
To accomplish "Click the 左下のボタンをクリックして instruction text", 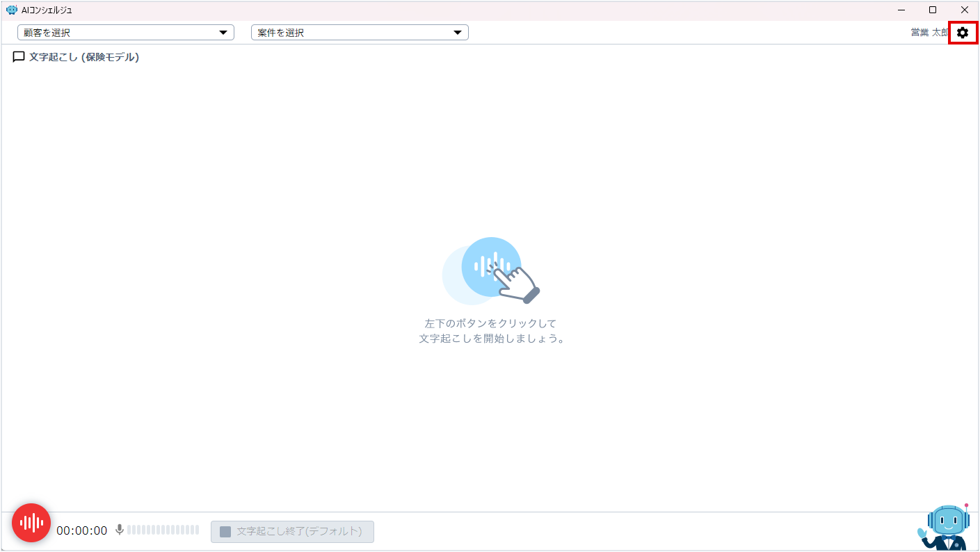I will click(490, 323).
